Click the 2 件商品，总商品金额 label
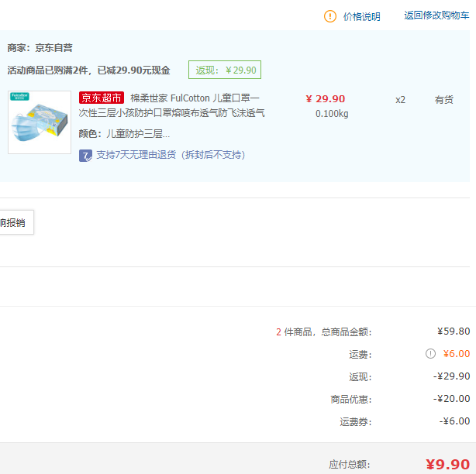The height and width of the screenshot is (474, 476). pos(323,332)
